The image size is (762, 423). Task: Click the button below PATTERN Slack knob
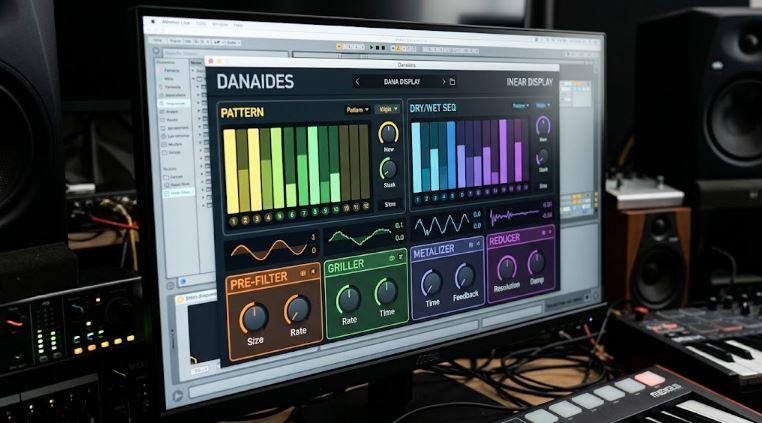[390, 205]
